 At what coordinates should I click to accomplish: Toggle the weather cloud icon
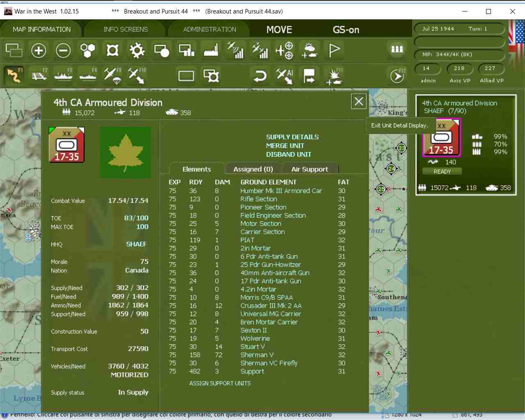point(309,50)
